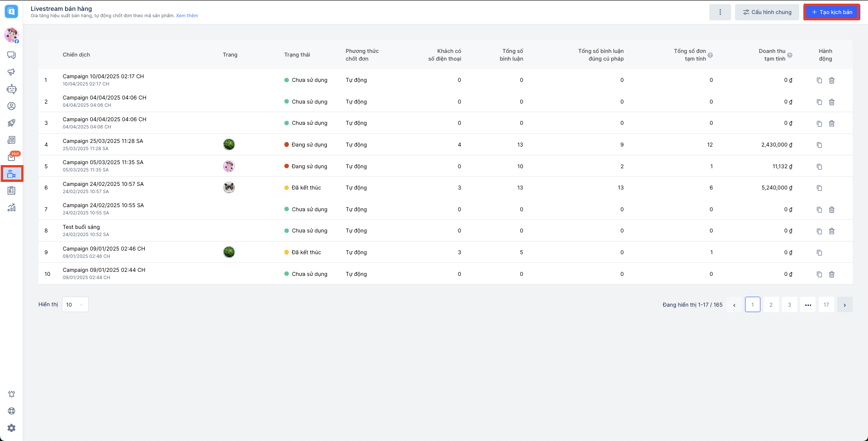Duplicate Campaign 25/03/2025 11:28 SA

click(819, 145)
